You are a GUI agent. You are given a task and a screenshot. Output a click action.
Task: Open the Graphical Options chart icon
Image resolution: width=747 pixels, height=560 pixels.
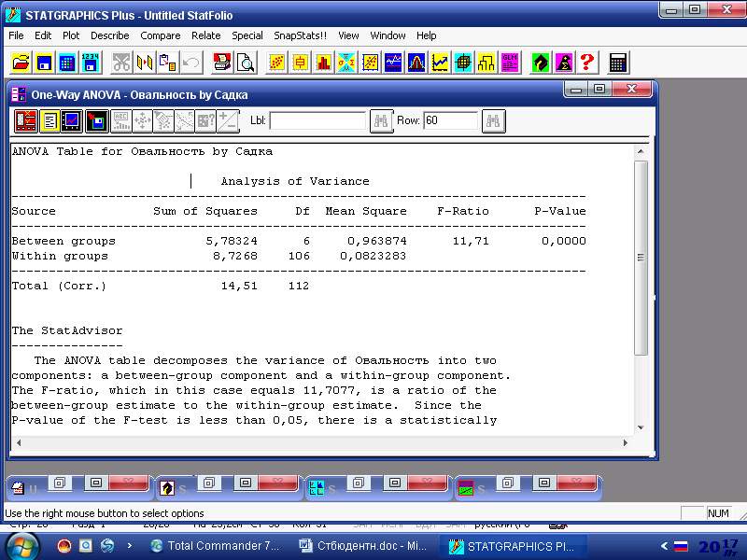pos(72,121)
